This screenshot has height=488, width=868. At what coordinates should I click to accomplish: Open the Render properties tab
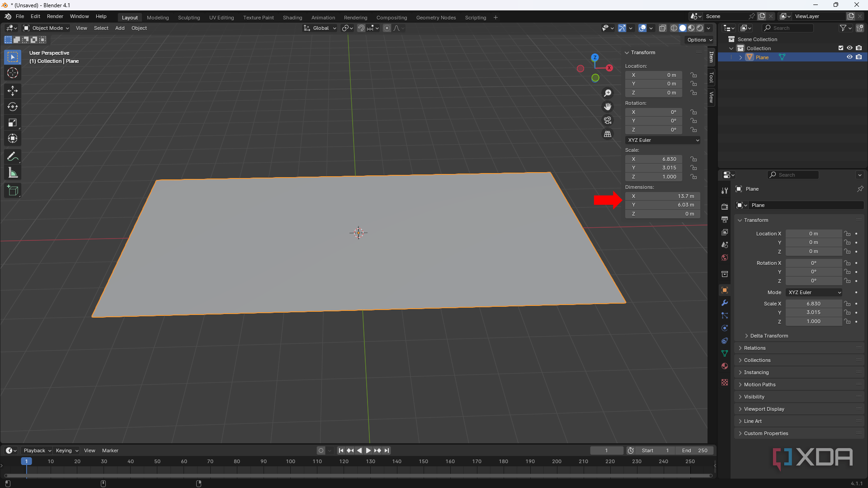[724, 206]
